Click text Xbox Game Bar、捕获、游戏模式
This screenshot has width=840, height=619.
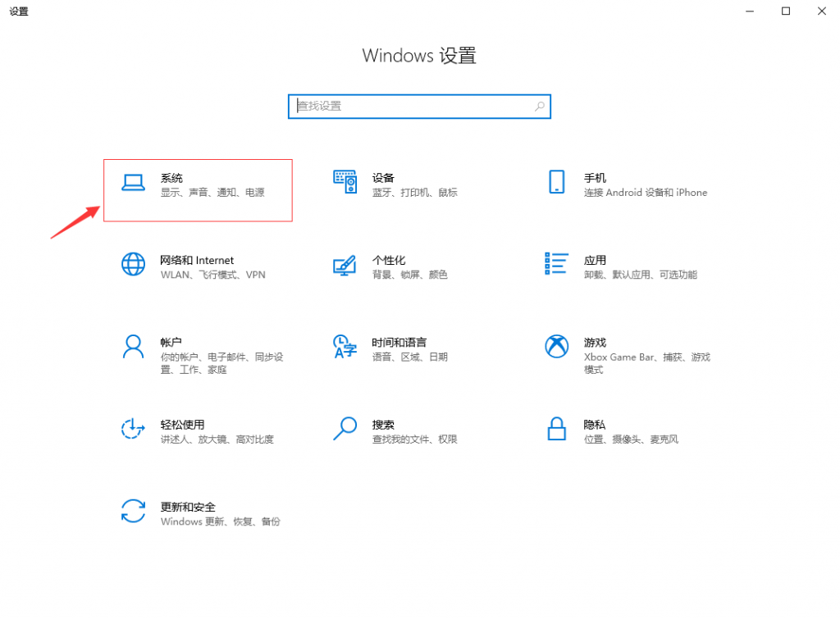point(647,363)
